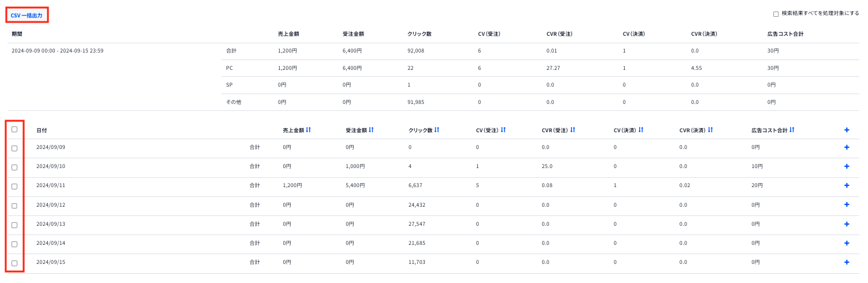Click the SP row label in summary
Image resolution: width=868 pixels, height=283 pixels.
click(229, 85)
